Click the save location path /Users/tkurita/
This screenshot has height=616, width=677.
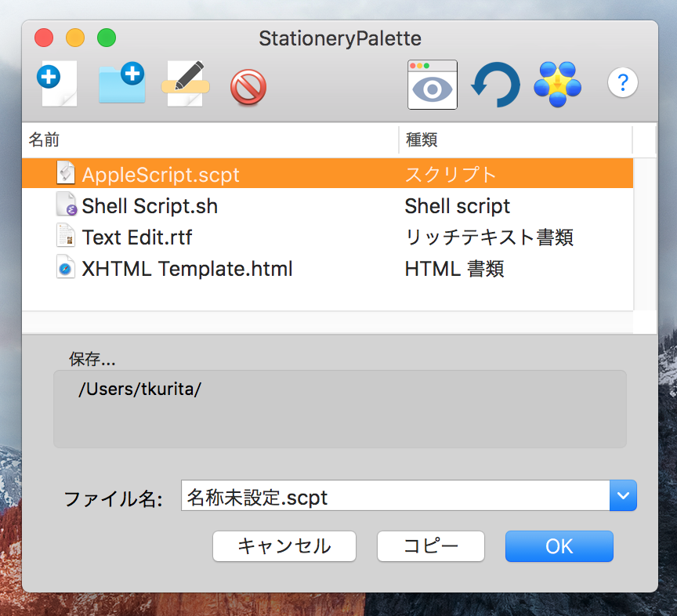tap(140, 390)
